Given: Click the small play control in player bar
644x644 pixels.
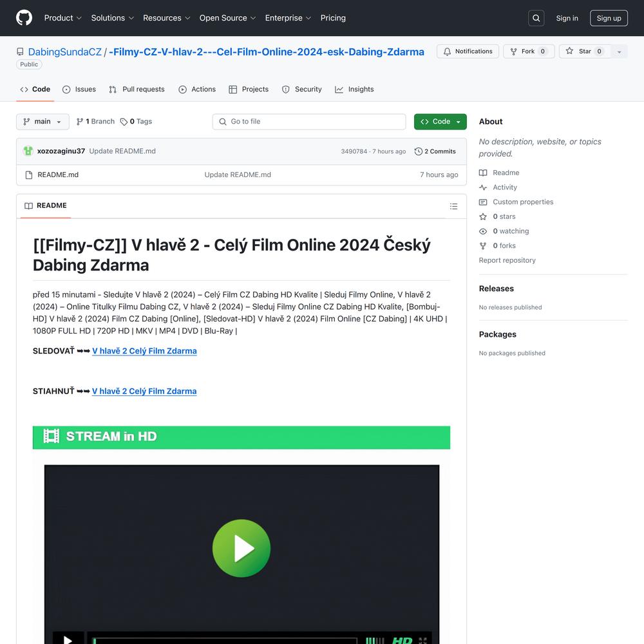Looking at the screenshot, I should pyautogui.click(x=68, y=639).
